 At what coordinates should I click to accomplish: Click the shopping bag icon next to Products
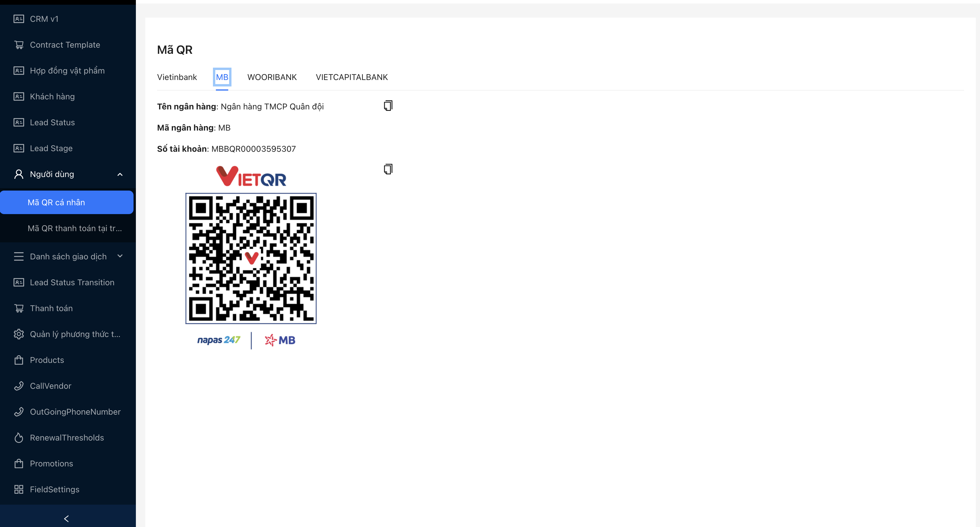click(19, 360)
